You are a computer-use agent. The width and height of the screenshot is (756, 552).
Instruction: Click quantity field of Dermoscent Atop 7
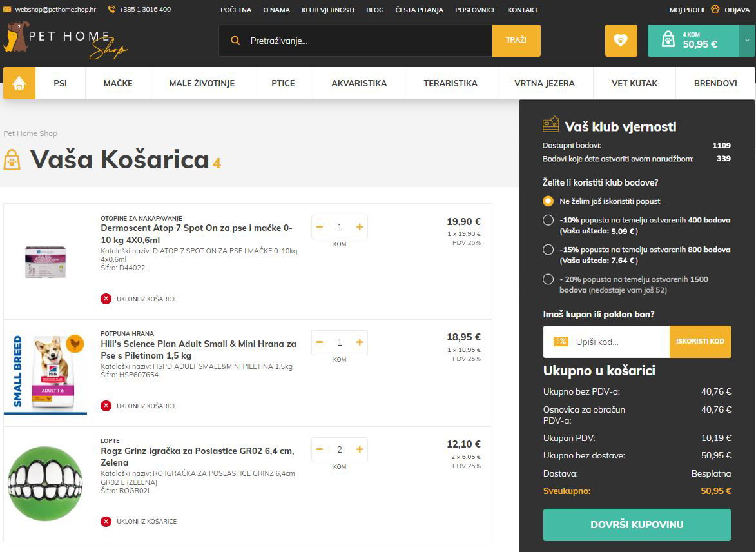(340, 227)
